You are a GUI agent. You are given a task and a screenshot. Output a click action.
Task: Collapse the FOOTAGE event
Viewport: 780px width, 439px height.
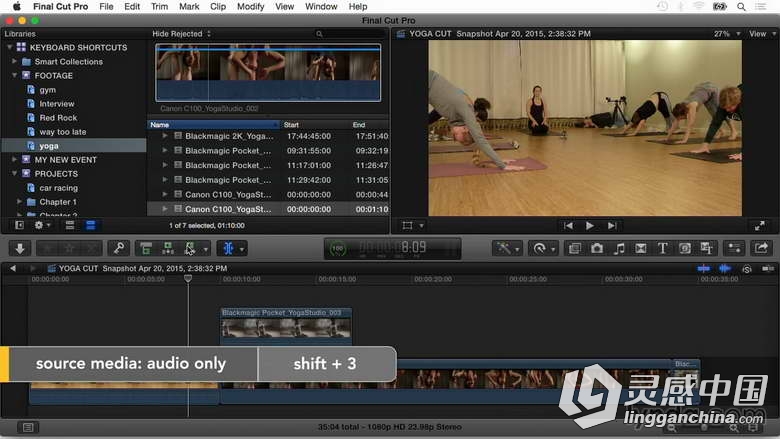14,75
